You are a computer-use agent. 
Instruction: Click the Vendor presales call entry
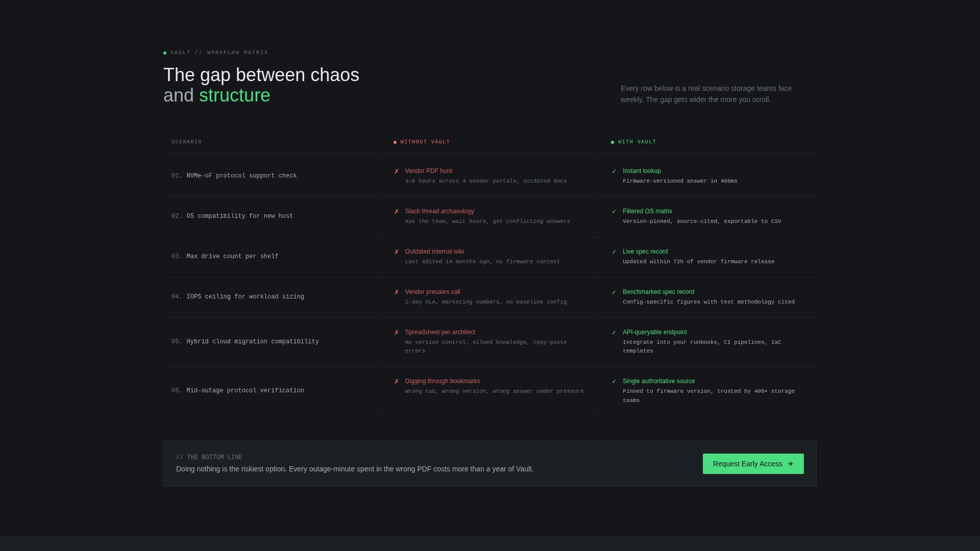click(432, 292)
